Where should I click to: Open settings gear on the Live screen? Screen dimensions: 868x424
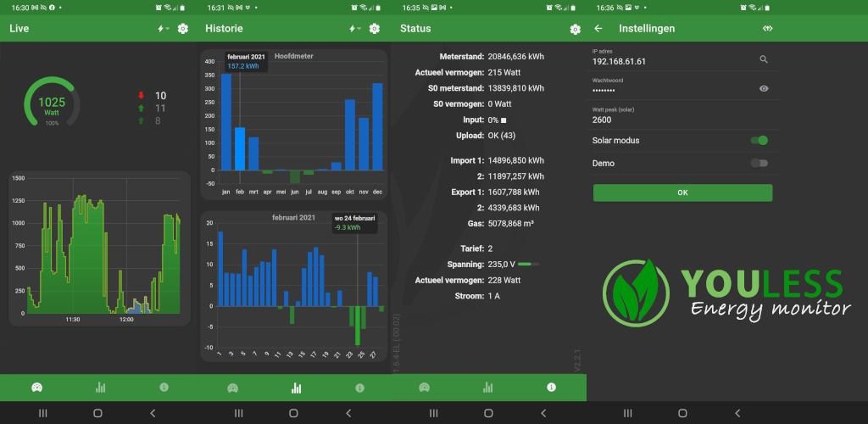pyautogui.click(x=182, y=29)
